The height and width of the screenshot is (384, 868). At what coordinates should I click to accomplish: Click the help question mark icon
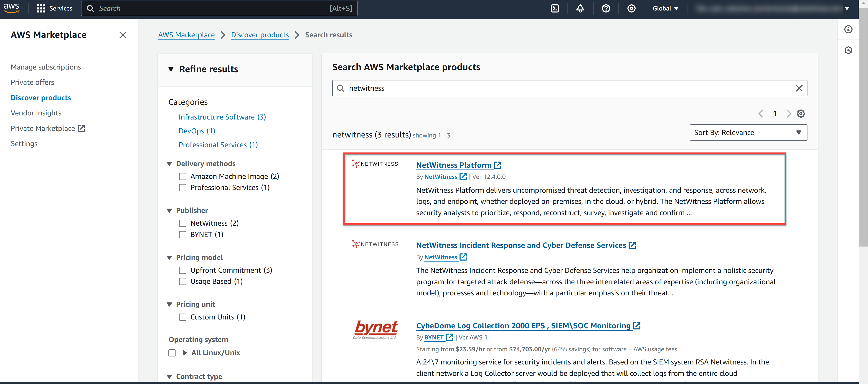point(606,8)
